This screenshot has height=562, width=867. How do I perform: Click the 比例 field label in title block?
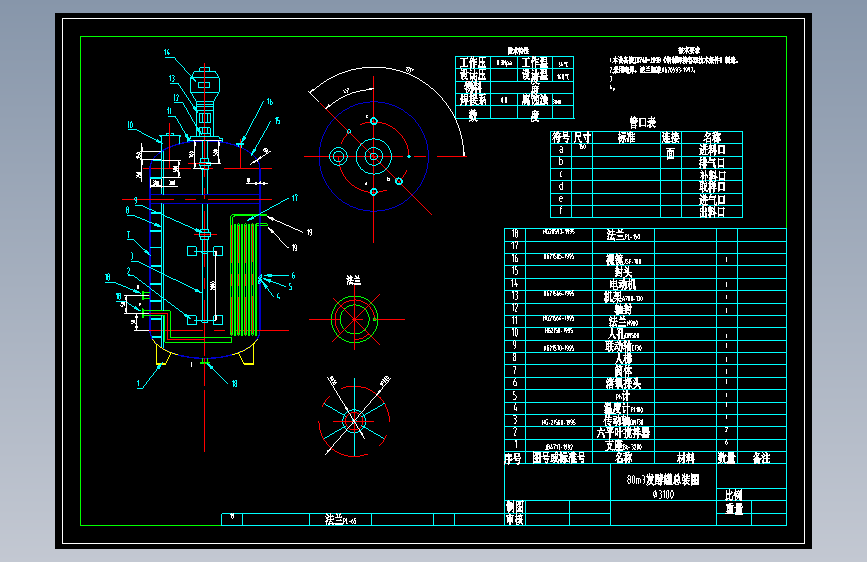pyautogui.click(x=734, y=495)
